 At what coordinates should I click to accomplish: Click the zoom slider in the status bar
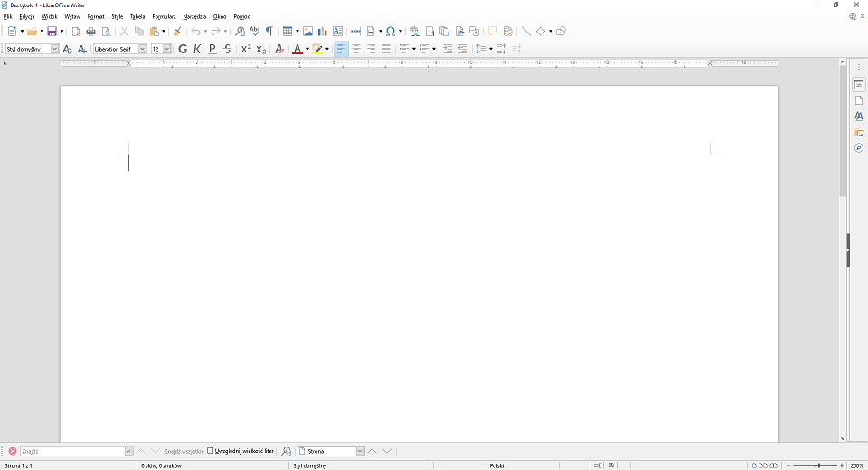[x=818, y=465]
